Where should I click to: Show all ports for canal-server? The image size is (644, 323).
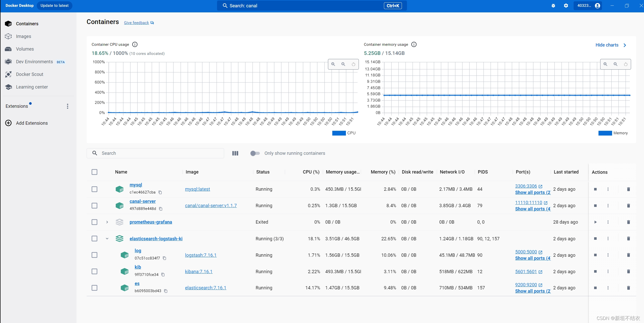point(533,209)
